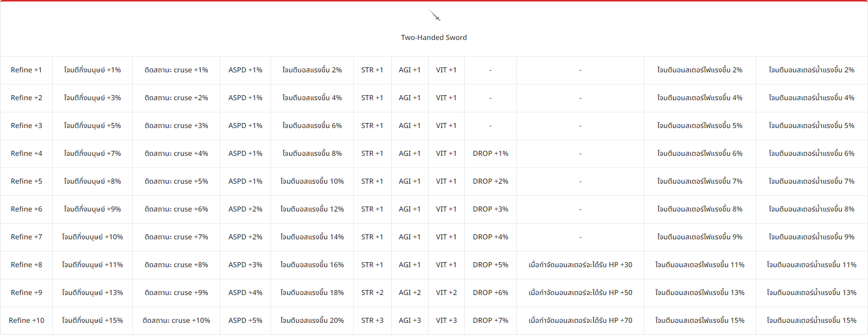Click the ASPD +5% cell
868x335 pixels.
click(245, 320)
